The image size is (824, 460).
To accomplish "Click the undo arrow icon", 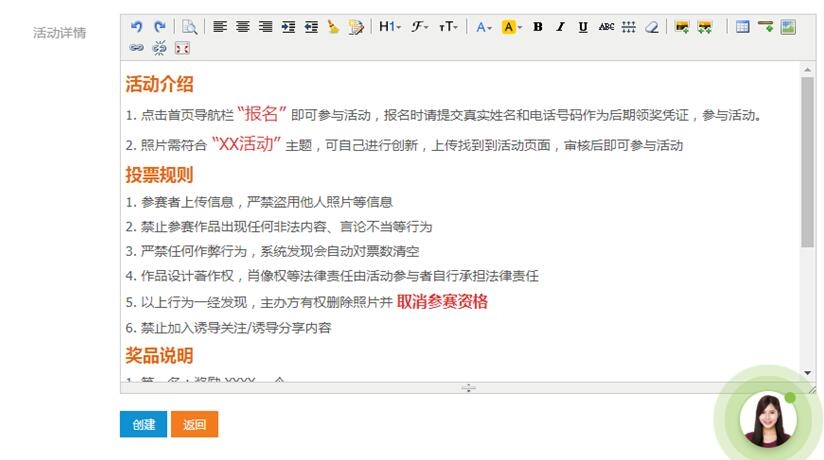I will 137,27.
